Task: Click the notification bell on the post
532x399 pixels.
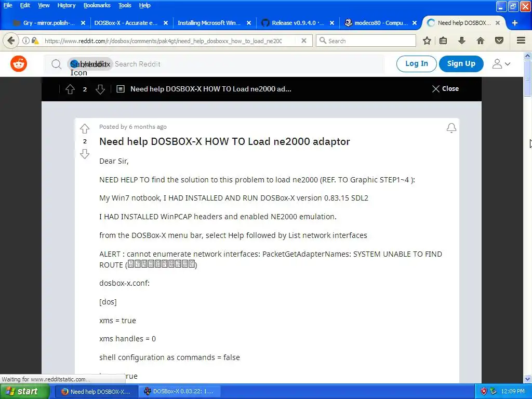Action: coord(451,128)
